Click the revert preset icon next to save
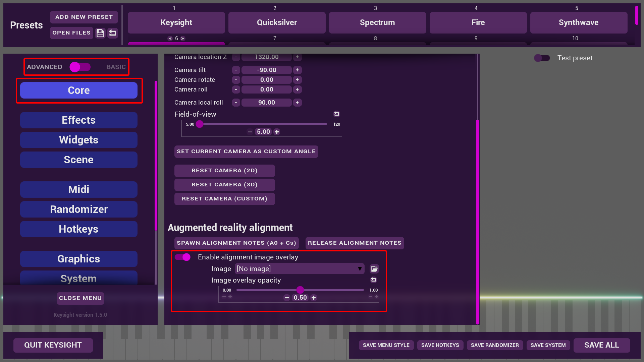 click(113, 33)
